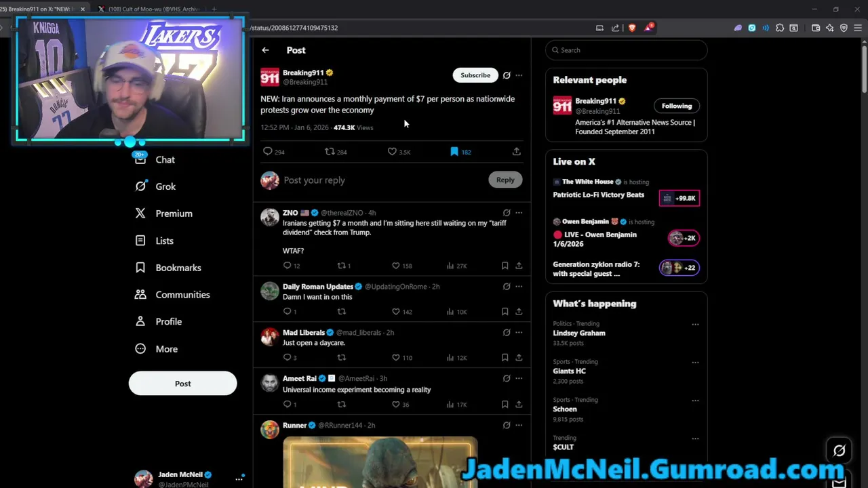
Task: Open options for $CULT trend
Action: [695, 439]
